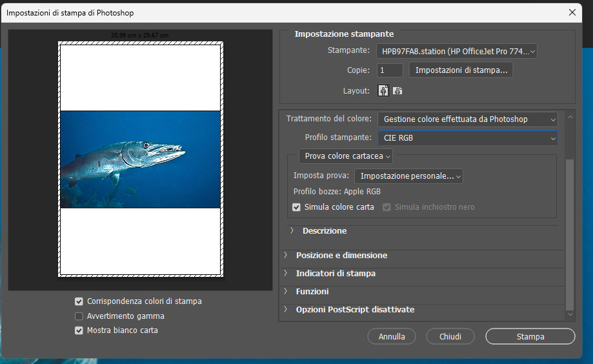
Task: Close the Photoshop print settings dialog
Action: click(572, 12)
